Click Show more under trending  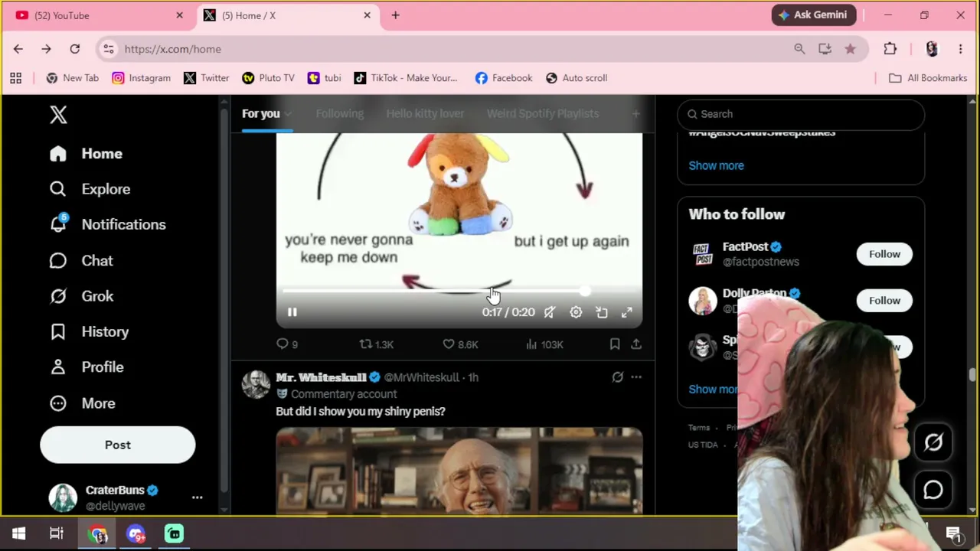[716, 165]
